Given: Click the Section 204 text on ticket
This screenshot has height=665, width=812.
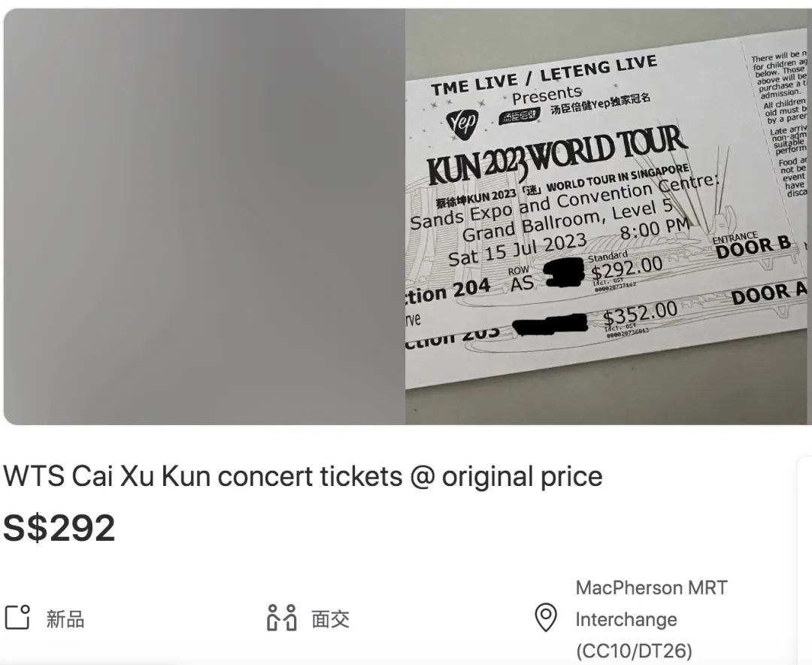Looking at the screenshot, I should 448,292.
